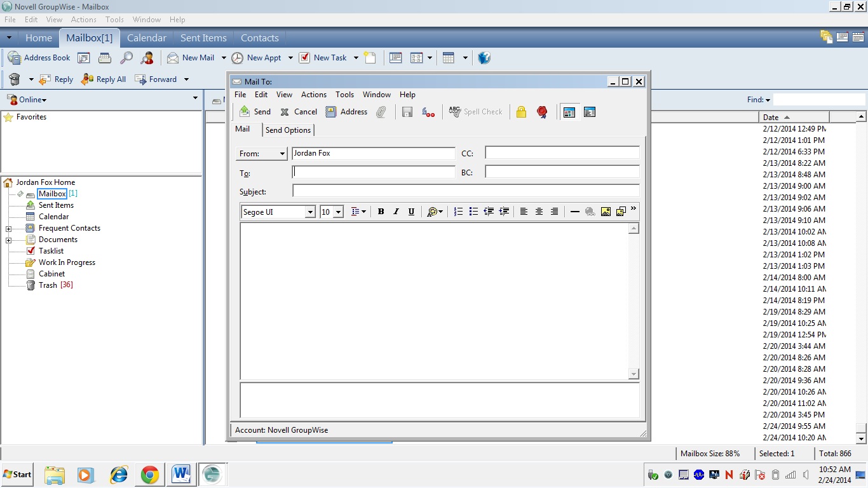
Task: Click the magnifying glass Find icon
Action: [x=126, y=58]
